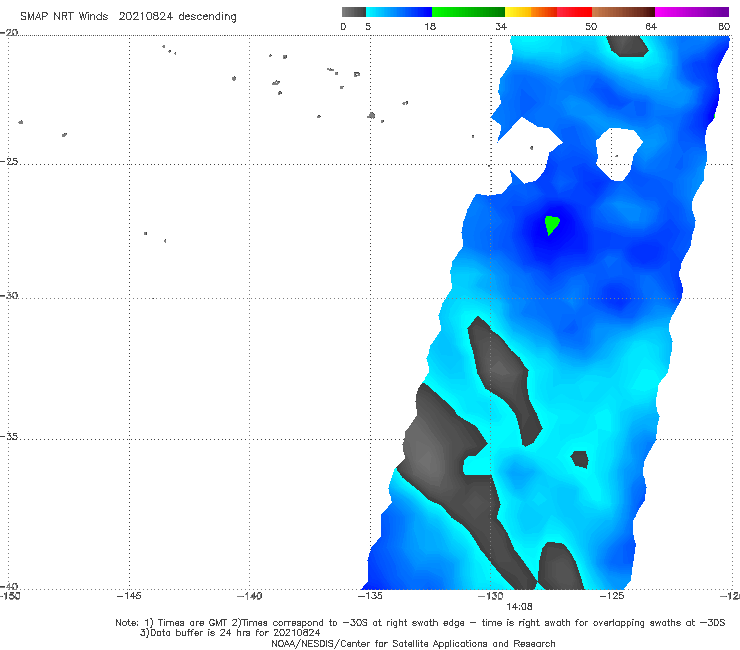Click the magenta 64-80 segment of the colorbar
The width and height of the screenshot is (740, 650).
[x=692, y=12]
